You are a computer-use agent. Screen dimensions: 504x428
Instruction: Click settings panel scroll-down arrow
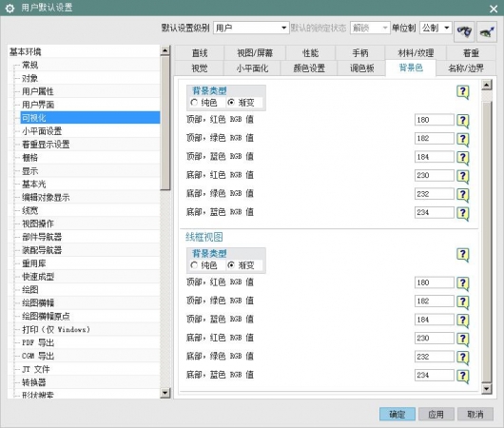(487, 389)
